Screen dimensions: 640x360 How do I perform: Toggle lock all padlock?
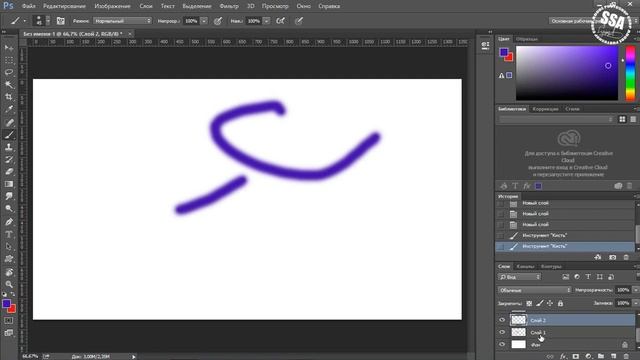pos(560,303)
